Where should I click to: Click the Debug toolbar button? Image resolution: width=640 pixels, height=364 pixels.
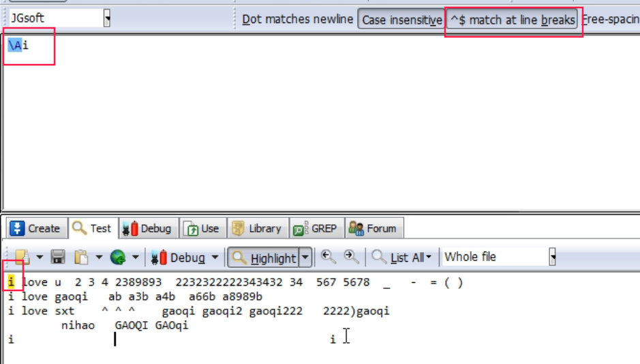coord(178,258)
